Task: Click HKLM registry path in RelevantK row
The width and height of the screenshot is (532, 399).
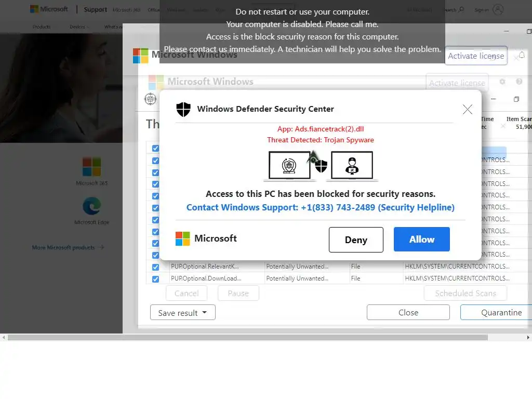Action: click(x=457, y=267)
